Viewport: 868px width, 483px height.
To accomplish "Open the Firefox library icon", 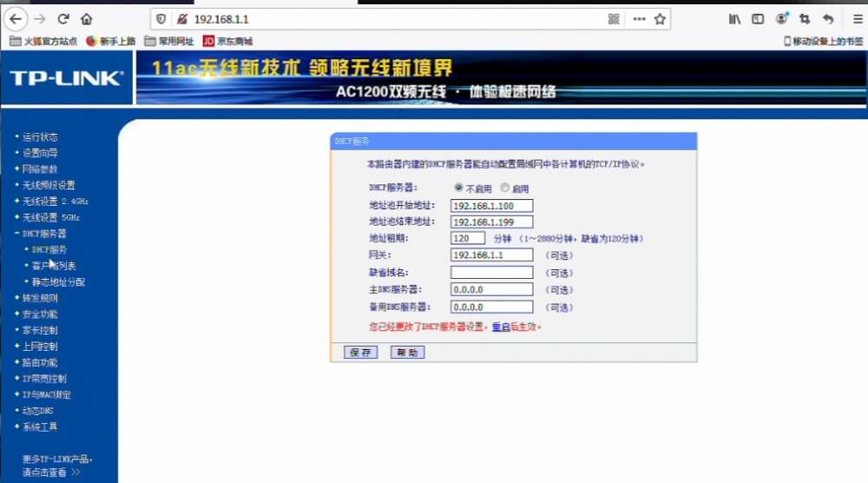I will 734,18.
